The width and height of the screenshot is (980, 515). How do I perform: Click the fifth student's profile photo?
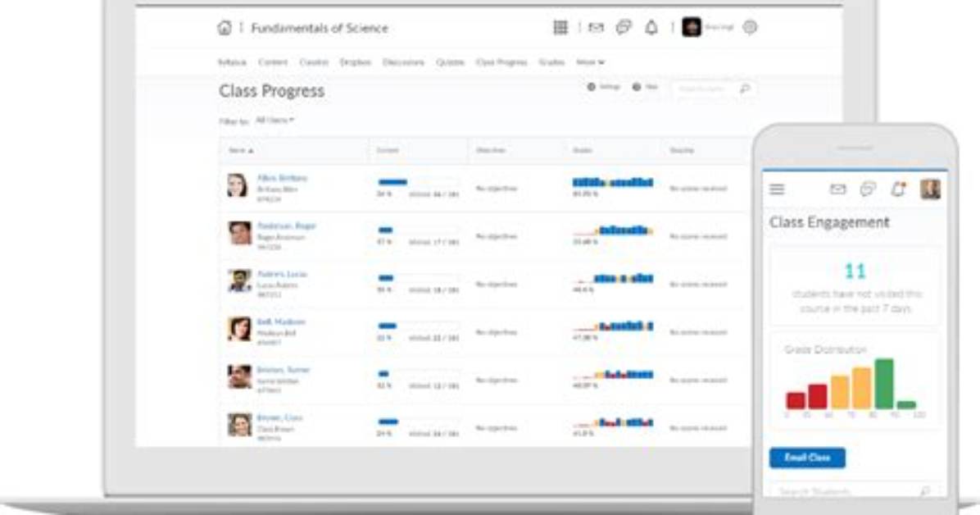(239, 376)
